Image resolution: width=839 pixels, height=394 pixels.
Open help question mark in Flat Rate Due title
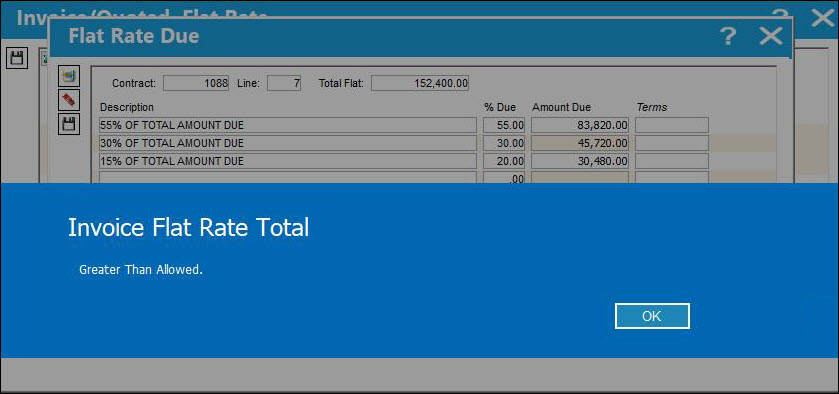point(728,36)
